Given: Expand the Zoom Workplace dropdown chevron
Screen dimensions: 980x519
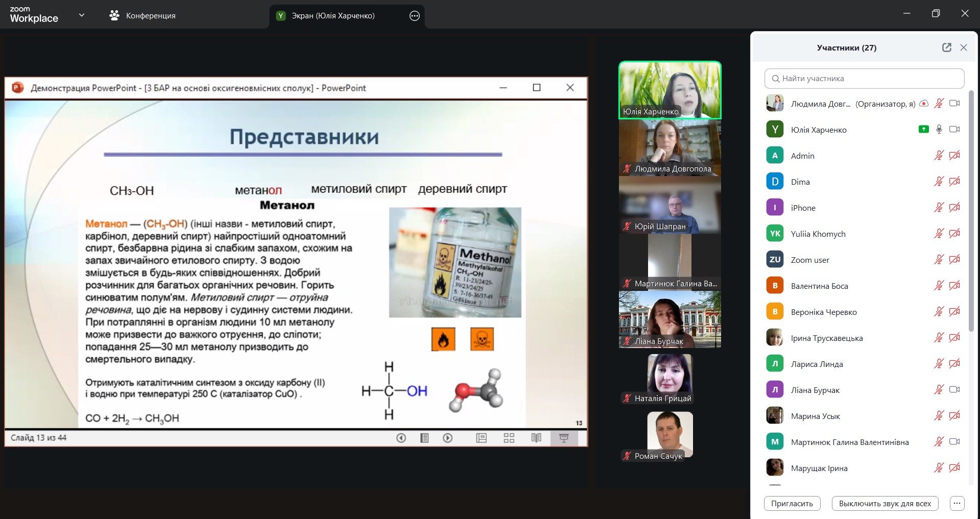Looking at the screenshot, I should point(82,15).
